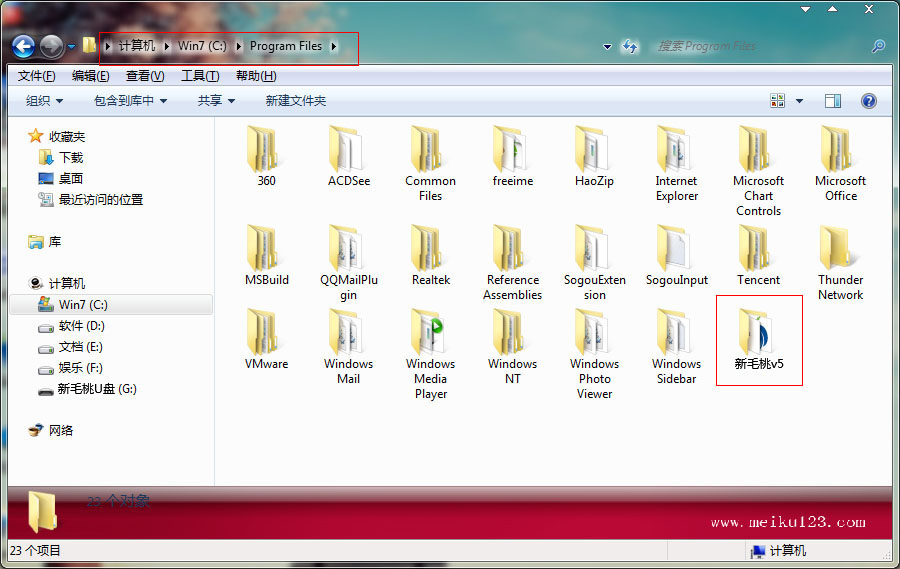Viewport: 900px width, 569px height.
Task: Select the SogouInput folder
Action: coord(676,256)
